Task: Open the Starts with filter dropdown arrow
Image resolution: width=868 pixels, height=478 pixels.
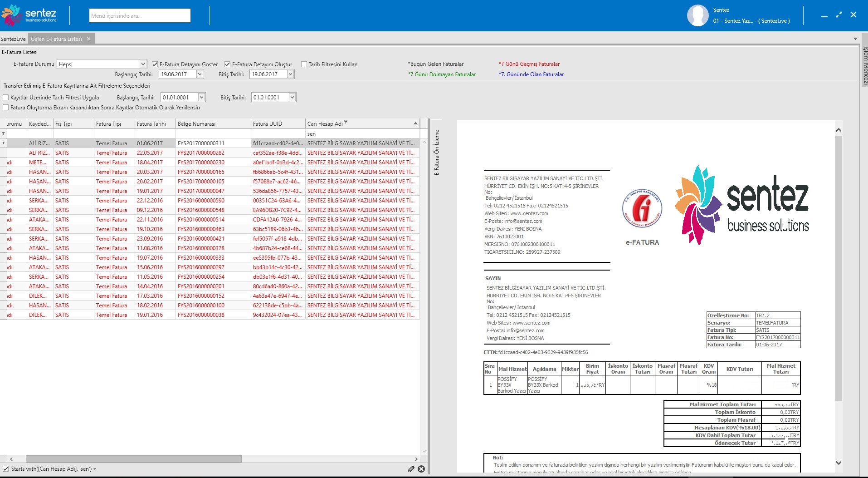Action: (95, 469)
